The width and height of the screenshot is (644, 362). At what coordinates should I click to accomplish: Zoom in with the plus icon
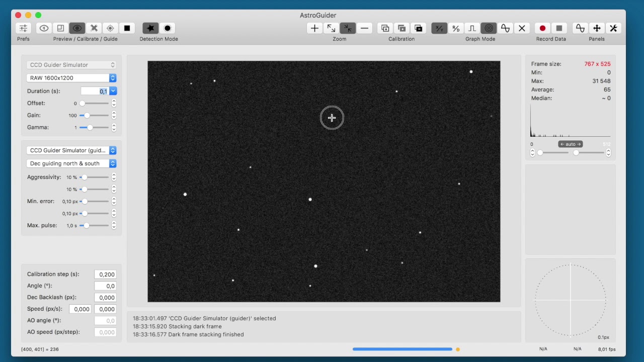pos(314,28)
